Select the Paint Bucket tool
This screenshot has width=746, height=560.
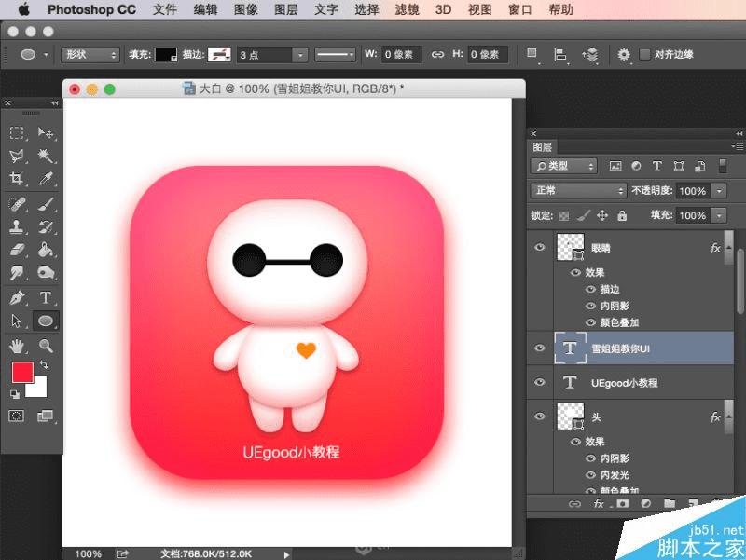[x=45, y=250]
